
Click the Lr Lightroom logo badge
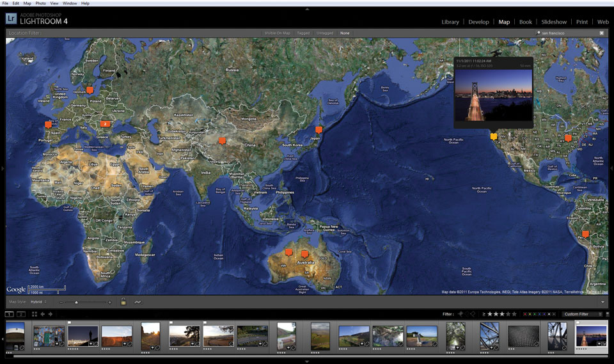[11, 18]
